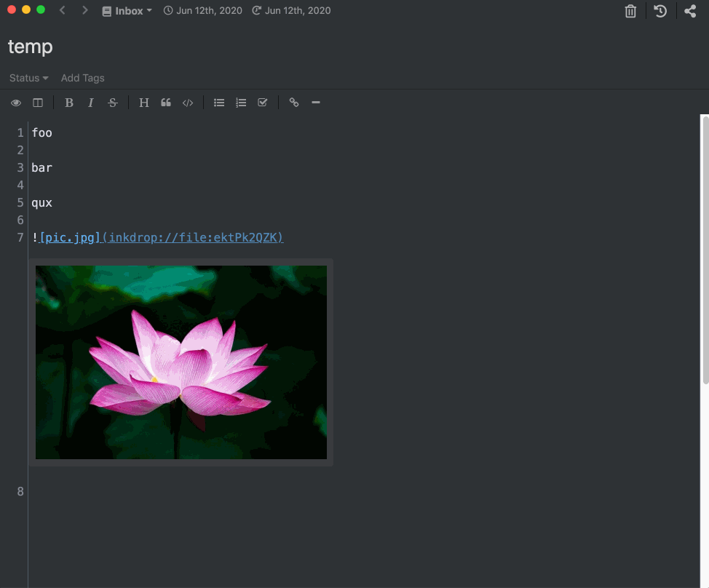The width and height of the screenshot is (709, 588).
Task: Insert a bulleted list
Action: [219, 103]
